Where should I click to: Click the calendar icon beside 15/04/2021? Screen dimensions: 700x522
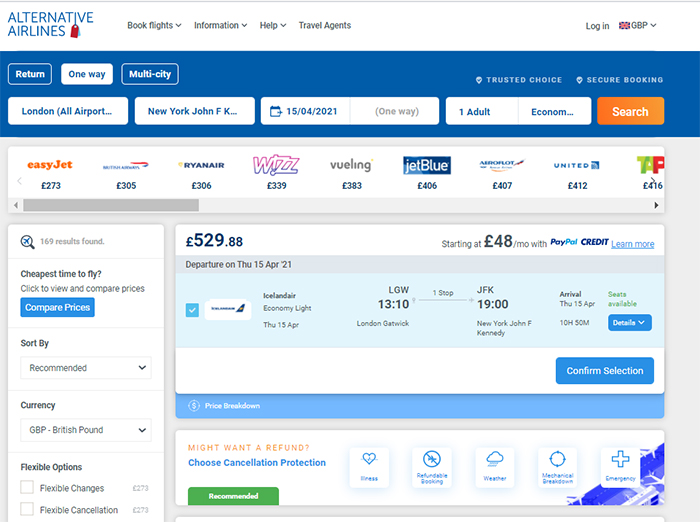coord(276,111)
